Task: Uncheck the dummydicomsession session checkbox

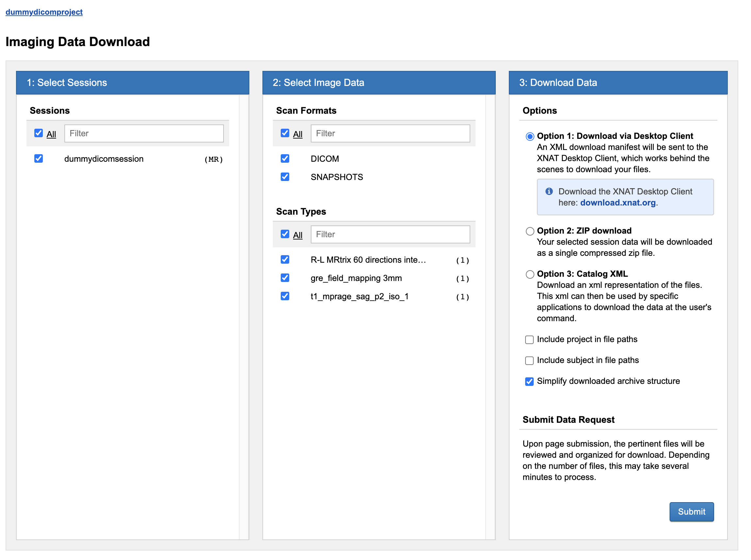Action: point(39,159)
